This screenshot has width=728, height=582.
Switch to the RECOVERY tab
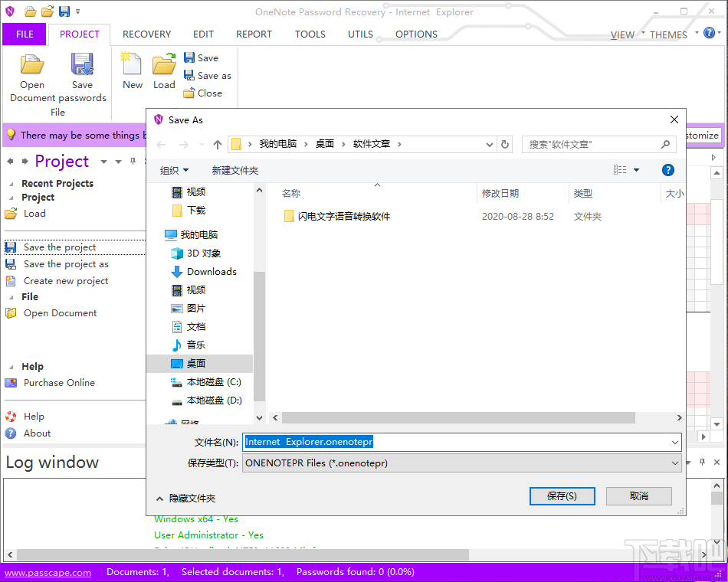[146, 34]
